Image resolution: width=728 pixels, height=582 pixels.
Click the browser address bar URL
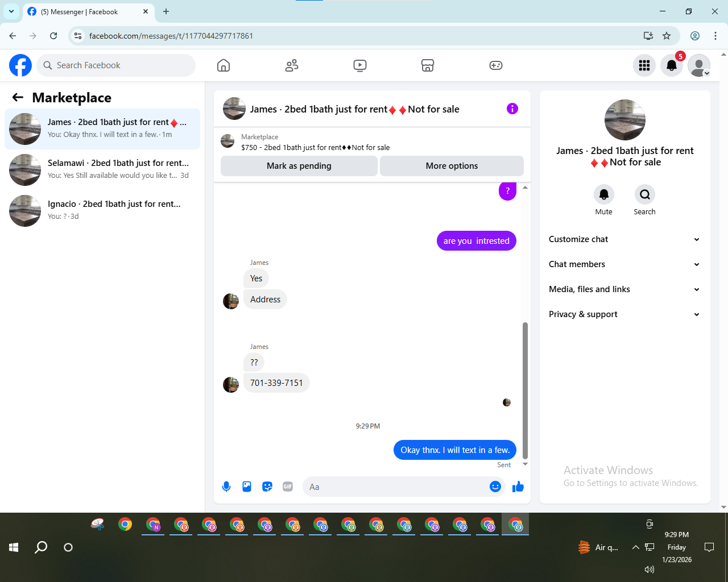(171, 36)
